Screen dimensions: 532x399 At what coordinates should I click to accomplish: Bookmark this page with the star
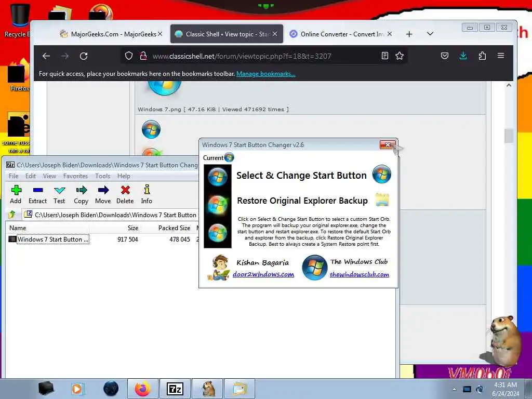(400, 56)
